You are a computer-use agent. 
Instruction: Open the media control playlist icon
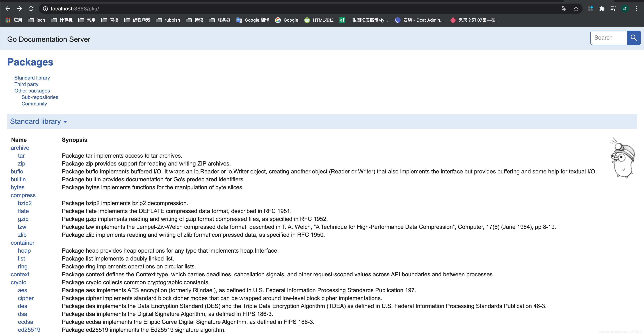click(x=613, y=9)
